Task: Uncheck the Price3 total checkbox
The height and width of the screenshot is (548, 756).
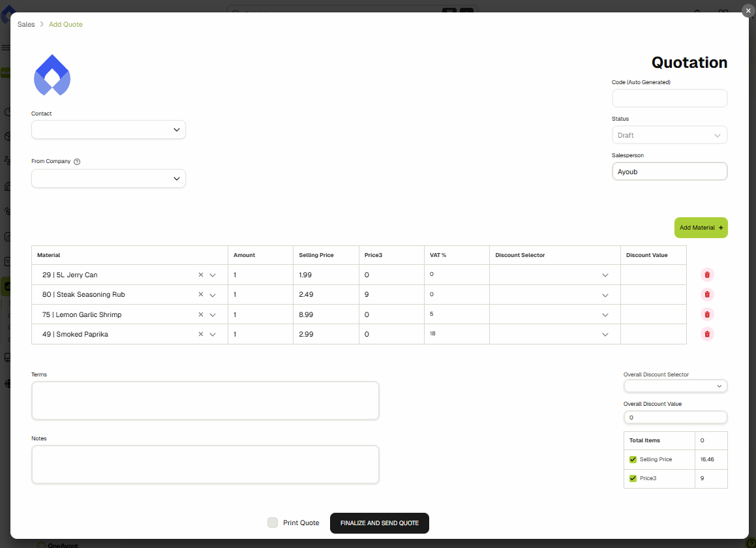Action: [633, 478]
